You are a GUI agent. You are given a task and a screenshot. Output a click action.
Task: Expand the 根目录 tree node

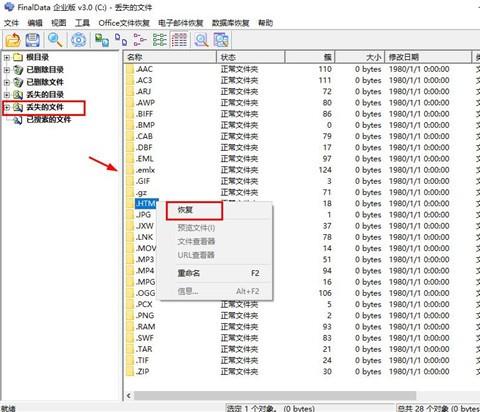[6, 58]
